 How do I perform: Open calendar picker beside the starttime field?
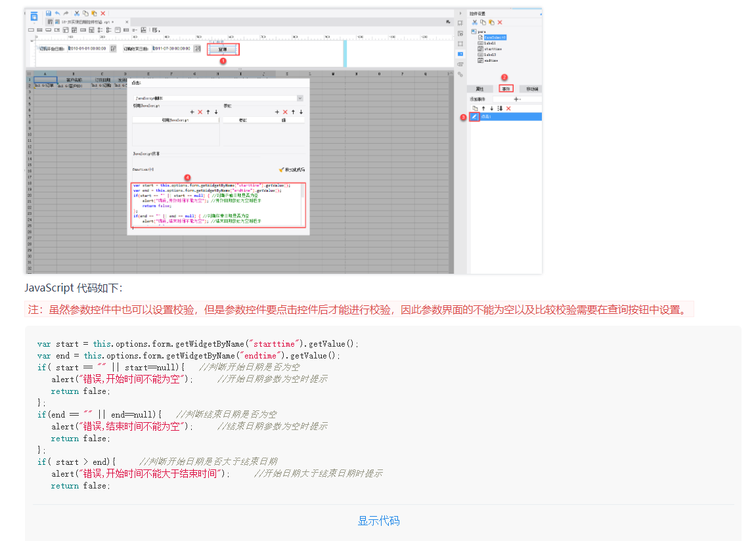(114, 49)
